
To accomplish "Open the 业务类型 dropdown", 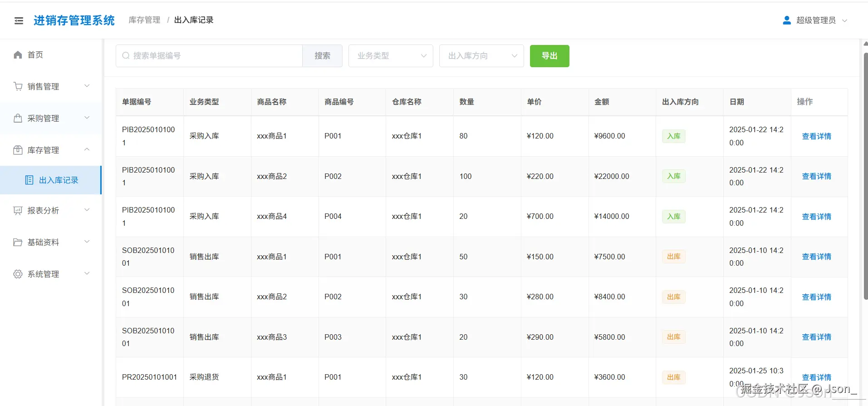I will [x=391, y=56].
